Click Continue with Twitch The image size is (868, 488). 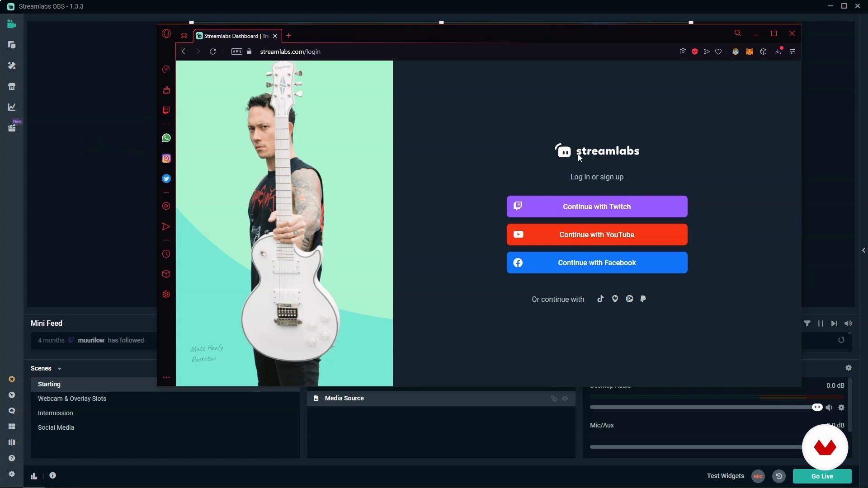[597, 206]
